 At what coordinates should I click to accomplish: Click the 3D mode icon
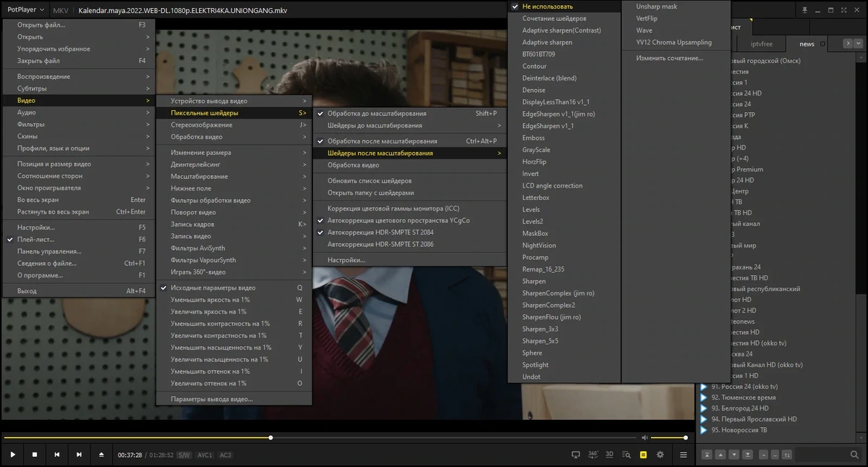pos(609,455)
